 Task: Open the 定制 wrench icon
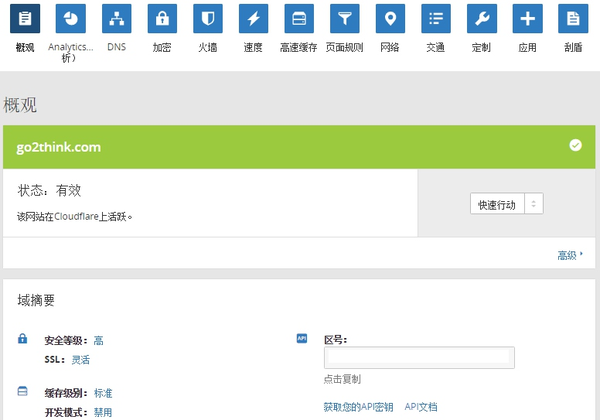click(482, 18)
